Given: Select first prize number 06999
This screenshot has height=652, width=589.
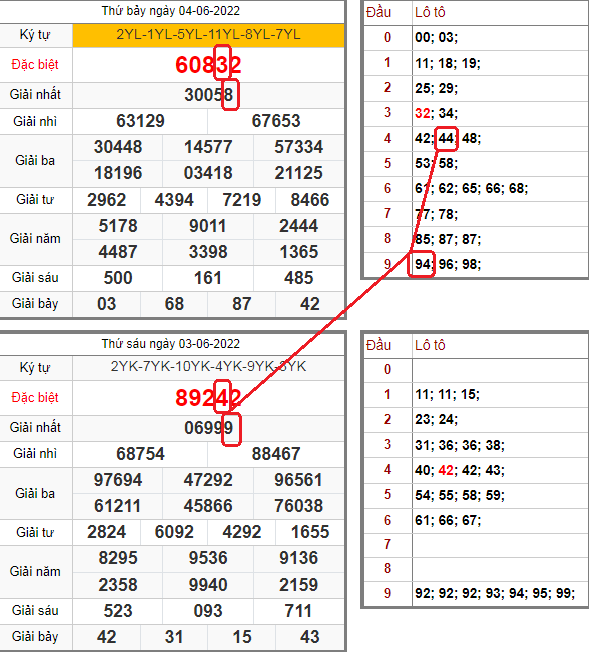Looking at the screenshot, I should [x=208, y=427].
